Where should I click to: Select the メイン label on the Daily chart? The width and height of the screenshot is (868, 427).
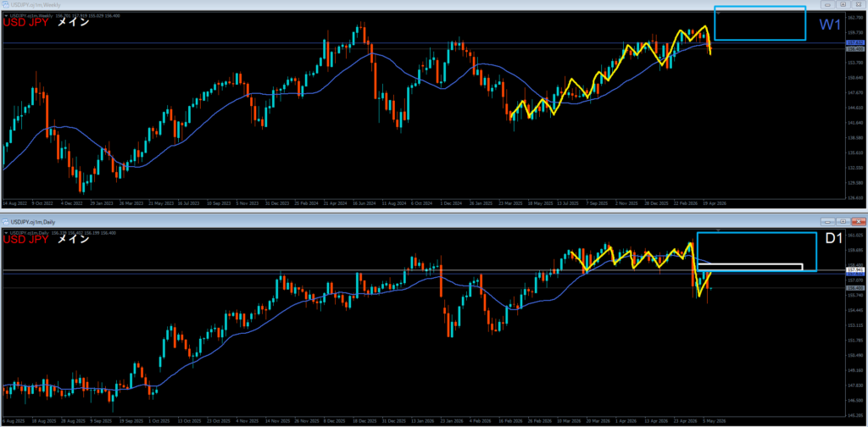pos(74,240)
